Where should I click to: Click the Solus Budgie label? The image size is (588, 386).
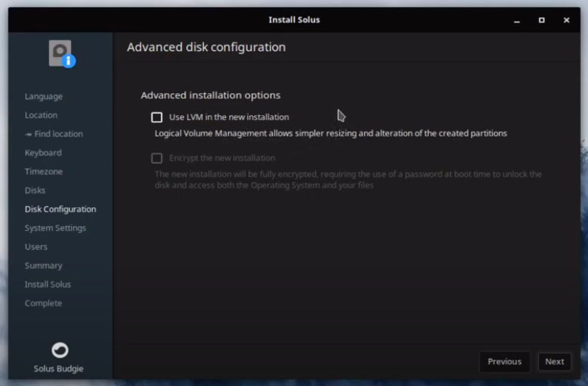(58, 369)
